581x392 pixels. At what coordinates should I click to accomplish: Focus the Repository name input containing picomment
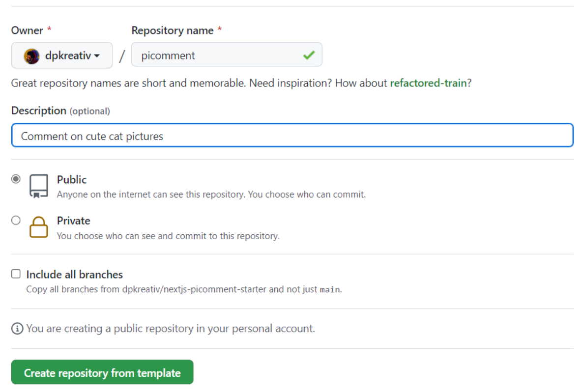point(216,56)
